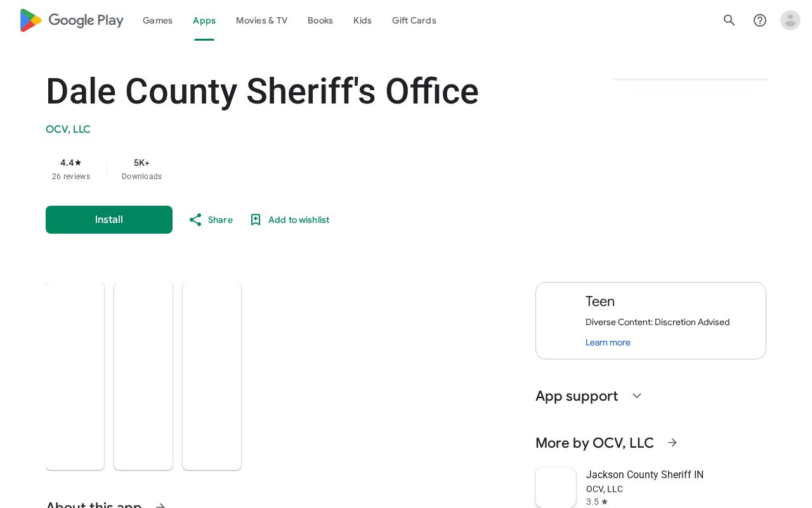
Task: Click the 3.5 rating under Jackson County Sheriff
Action: tap(597, 502)
